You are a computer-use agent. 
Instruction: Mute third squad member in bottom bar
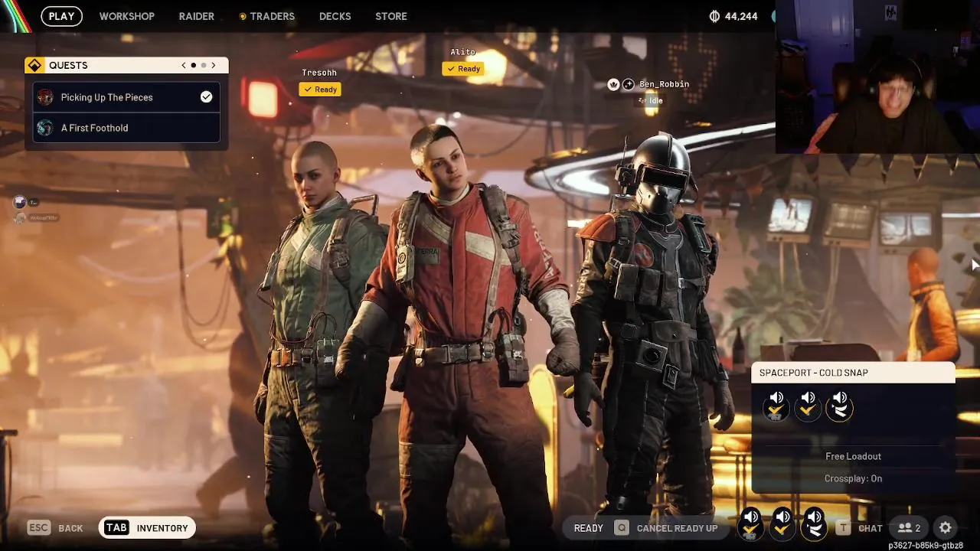[814, 523]
